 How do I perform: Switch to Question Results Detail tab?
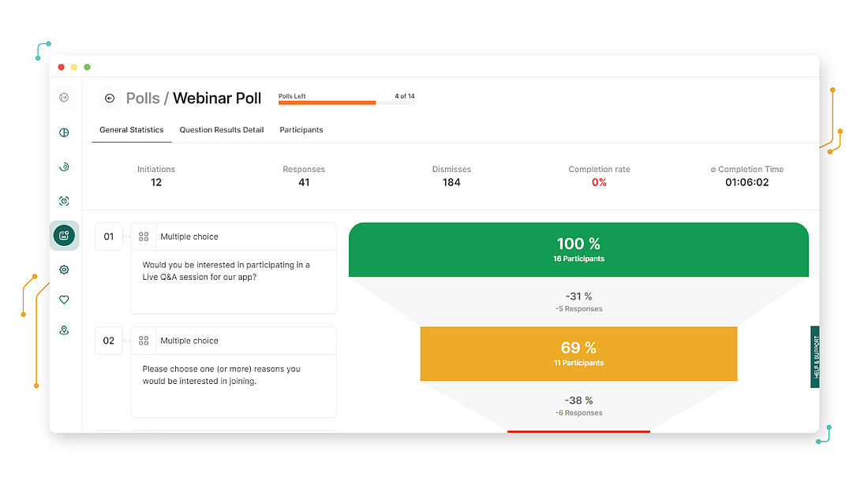point(222,130)
